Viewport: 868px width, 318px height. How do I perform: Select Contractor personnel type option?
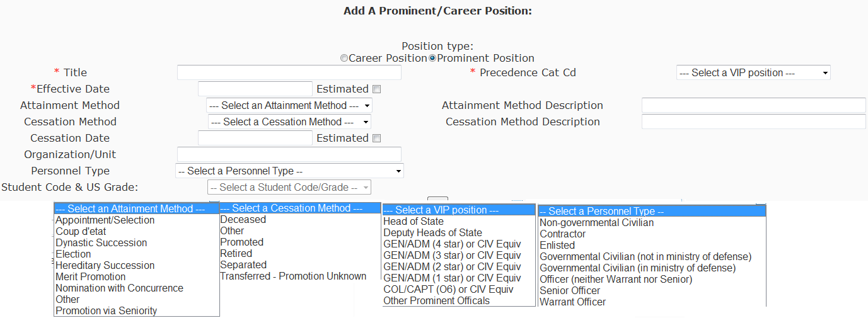562,234
